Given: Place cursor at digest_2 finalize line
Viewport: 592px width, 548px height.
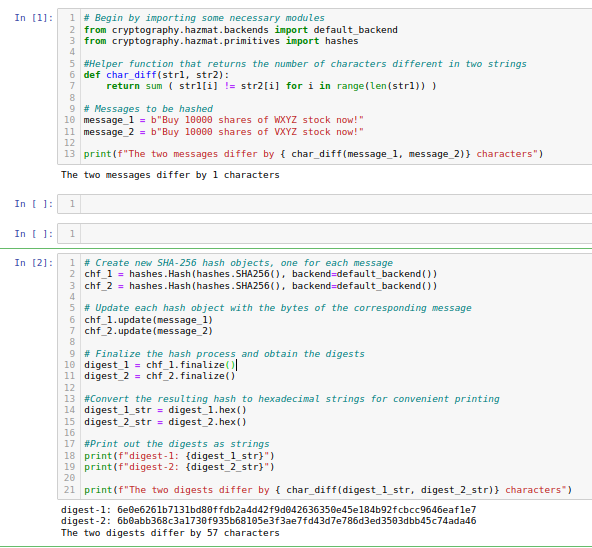Looking at the screenshot, I should point(160,376).
